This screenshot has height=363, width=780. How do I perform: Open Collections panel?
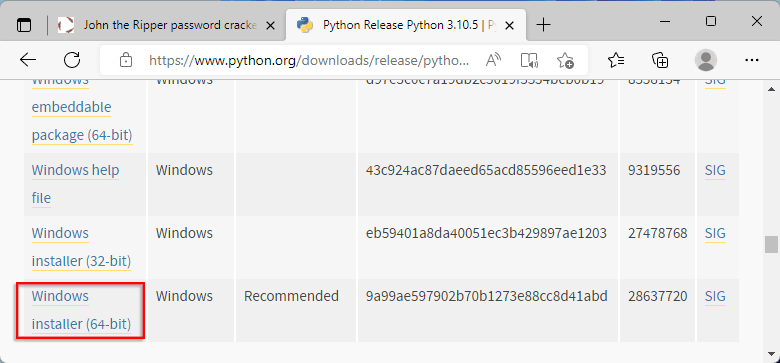tap(660, 60)
